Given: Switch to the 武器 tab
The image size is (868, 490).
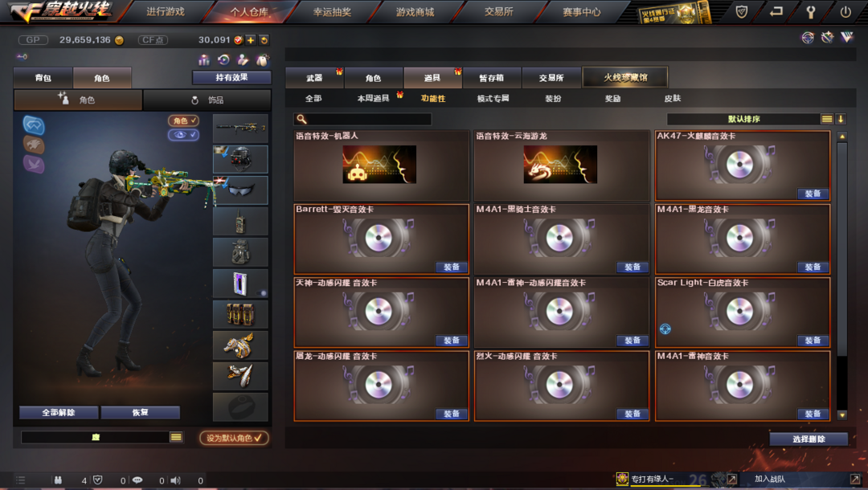Looking at the screenshot, I should click(x=314, y=78).
